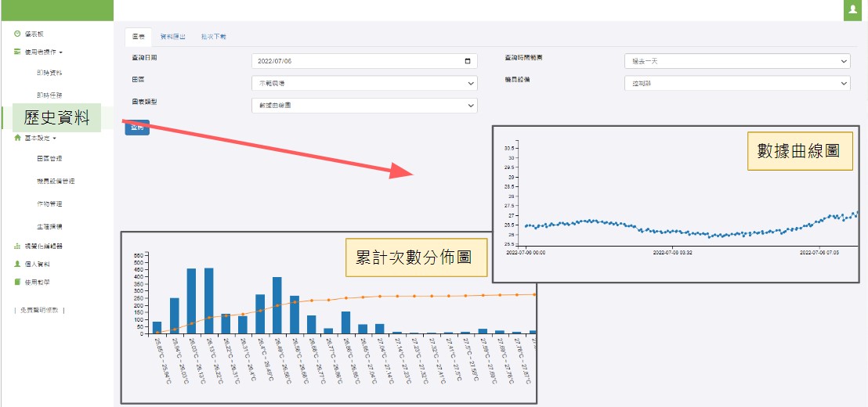Open the 田區 field selection dropdown
Image resolution: width=868 pixels, height=407 pixels.
364,83
